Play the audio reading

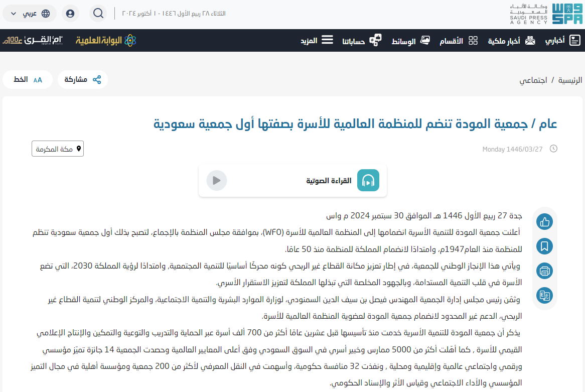point(217,181)
